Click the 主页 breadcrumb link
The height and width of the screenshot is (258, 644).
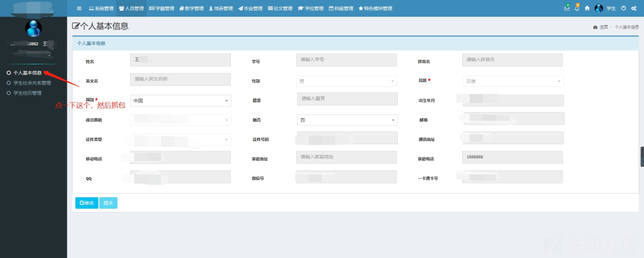(x=603, y=27)
